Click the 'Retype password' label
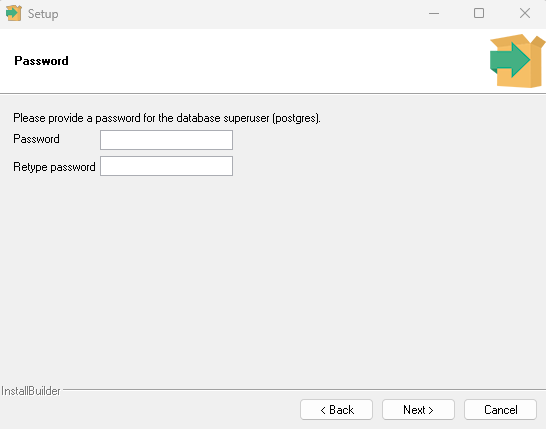The width and height of the screenshot is (546, 429). click(x=54, y=167)
